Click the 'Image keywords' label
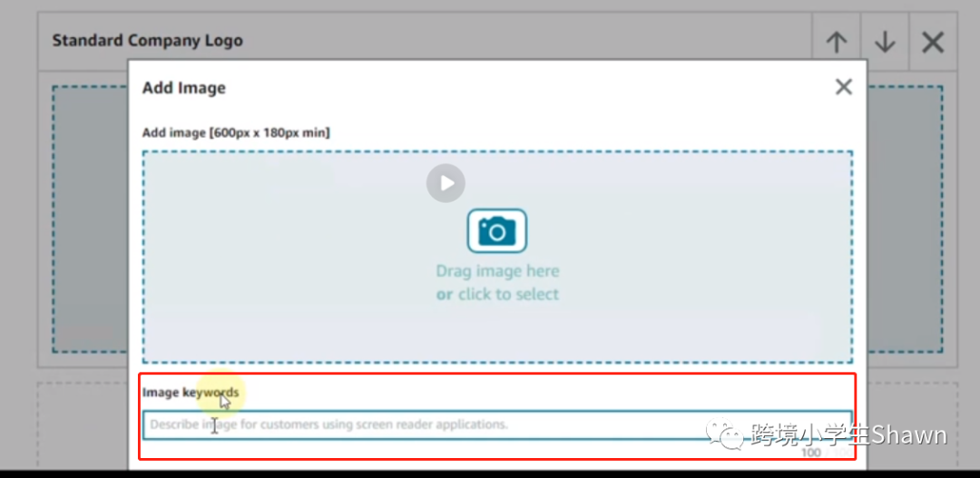The image size is (980, 478). (191, 393)
